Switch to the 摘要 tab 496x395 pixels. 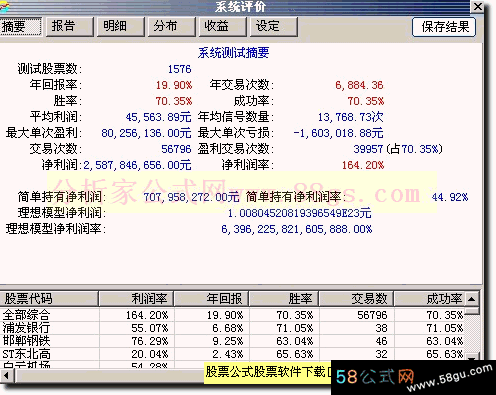pyautogui.click(x=20, y=26)
